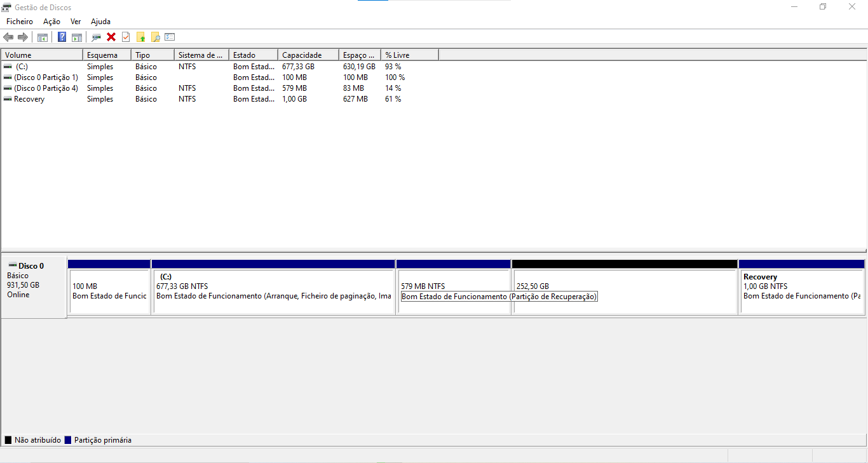Click the black Não atribuído legend swatch
This screenshot has width=868, height=463.
[8, 440]
